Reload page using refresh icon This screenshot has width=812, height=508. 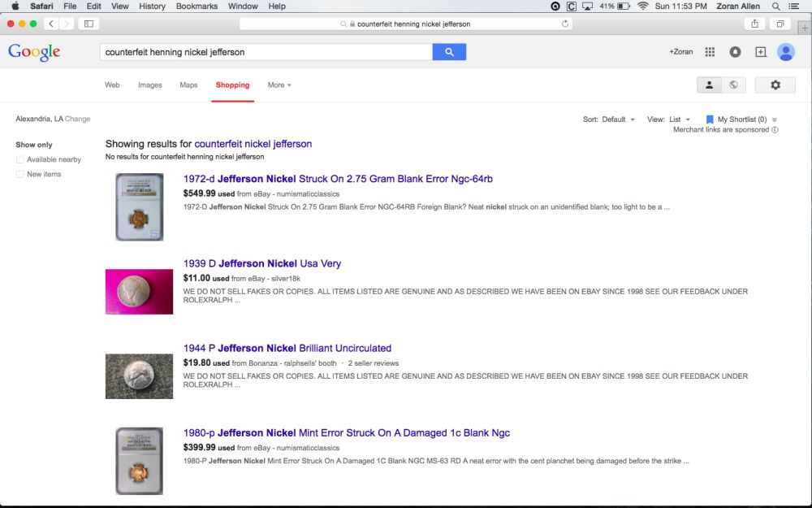point(565,24)
